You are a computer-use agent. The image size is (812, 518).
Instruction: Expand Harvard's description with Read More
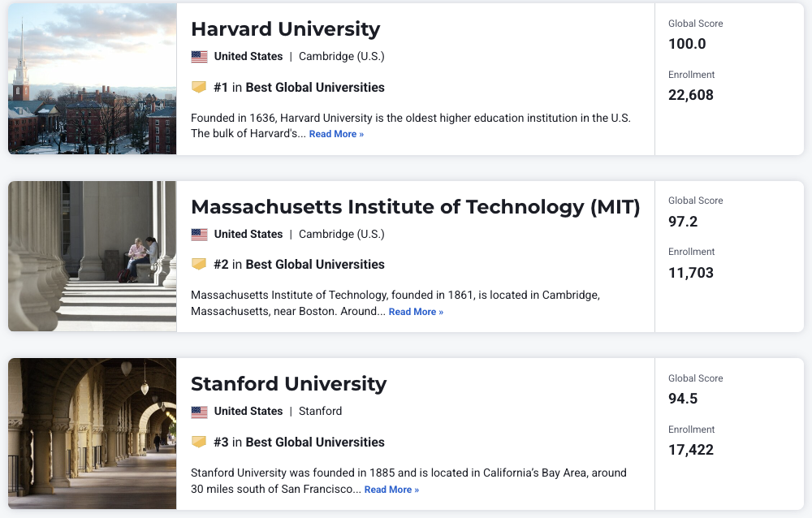(336, 135)
